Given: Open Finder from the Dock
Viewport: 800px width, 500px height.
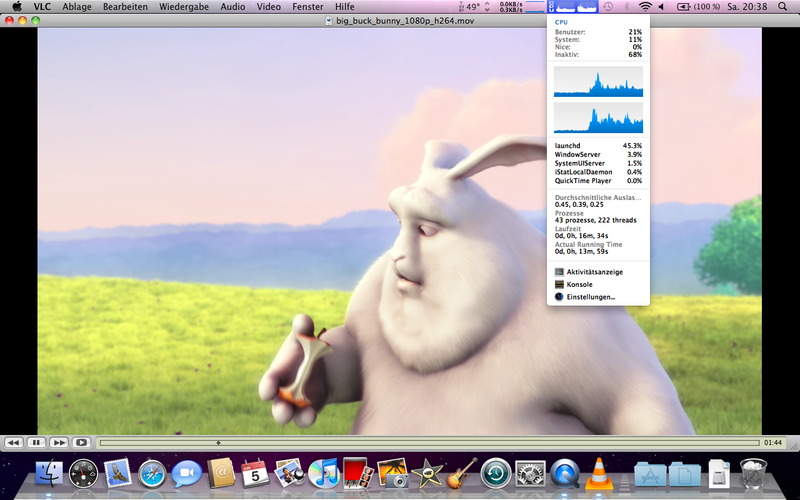Looking at the screenshot, I should point(49,473).
